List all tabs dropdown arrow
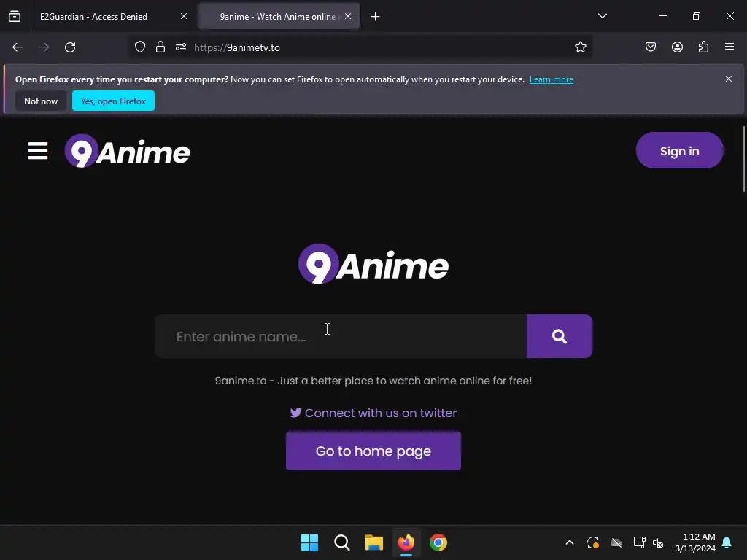This screenshot has height=560, width=747. [x=602, y=16]
